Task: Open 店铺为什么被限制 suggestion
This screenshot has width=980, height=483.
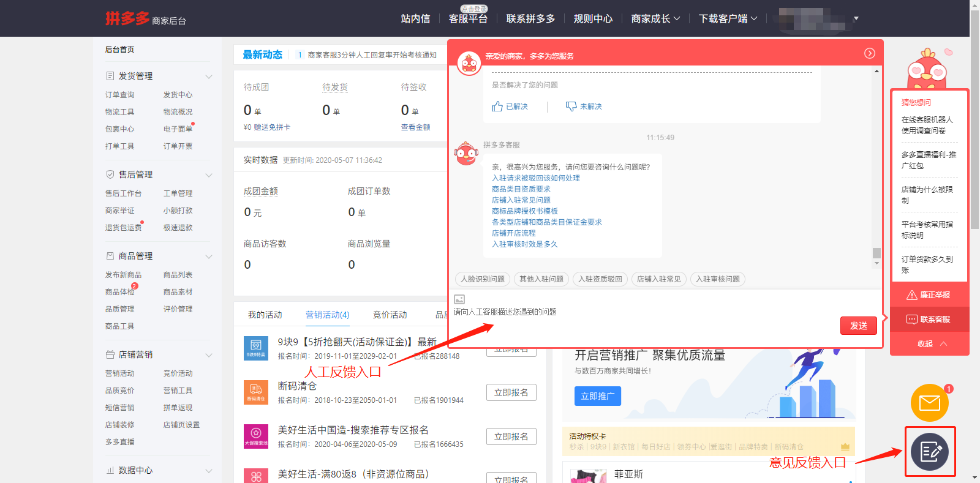Action: tap(927, 195)
